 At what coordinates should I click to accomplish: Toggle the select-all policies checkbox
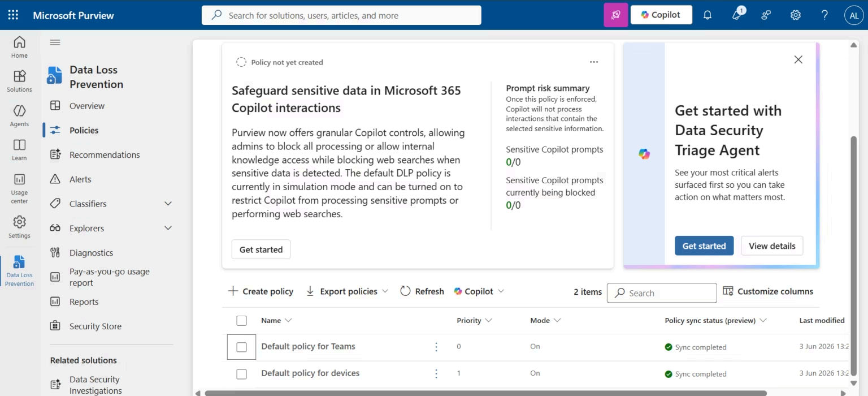[x=241, y=321]
